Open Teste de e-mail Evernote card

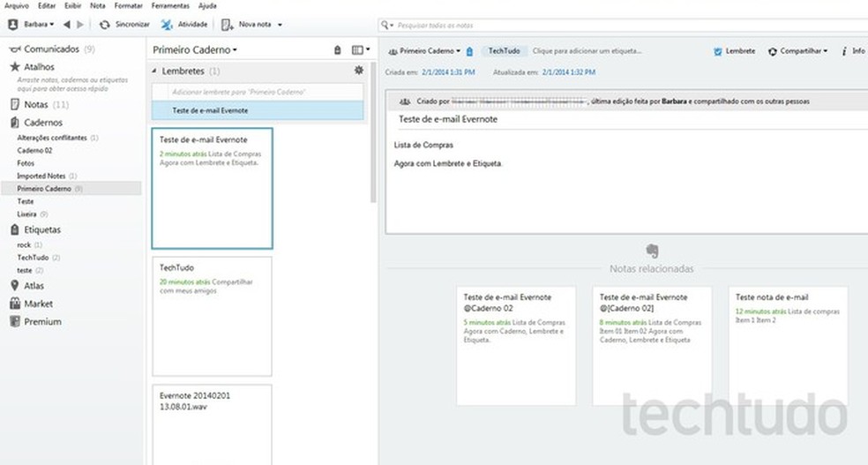coord(212,188)
